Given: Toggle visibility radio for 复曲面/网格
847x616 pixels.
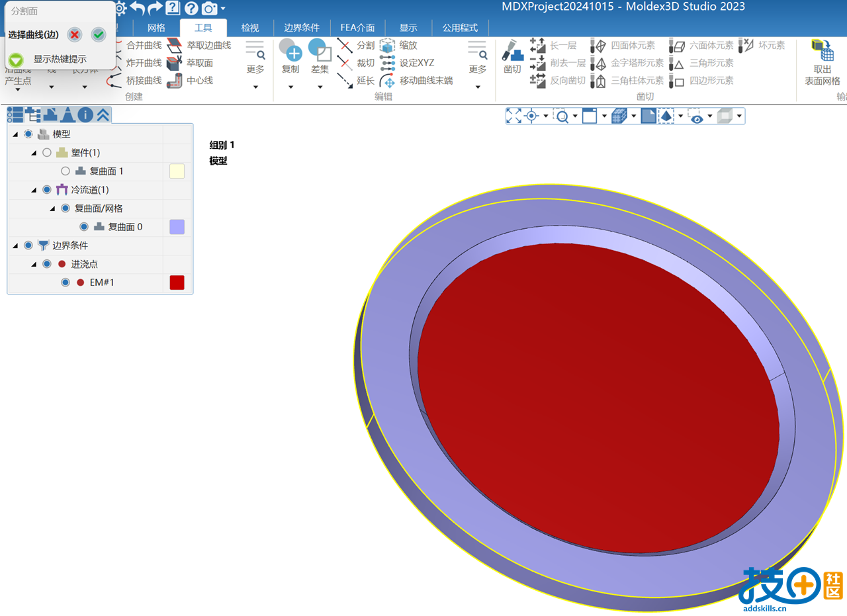Looking at the screenshot, I should pos(65,208).
